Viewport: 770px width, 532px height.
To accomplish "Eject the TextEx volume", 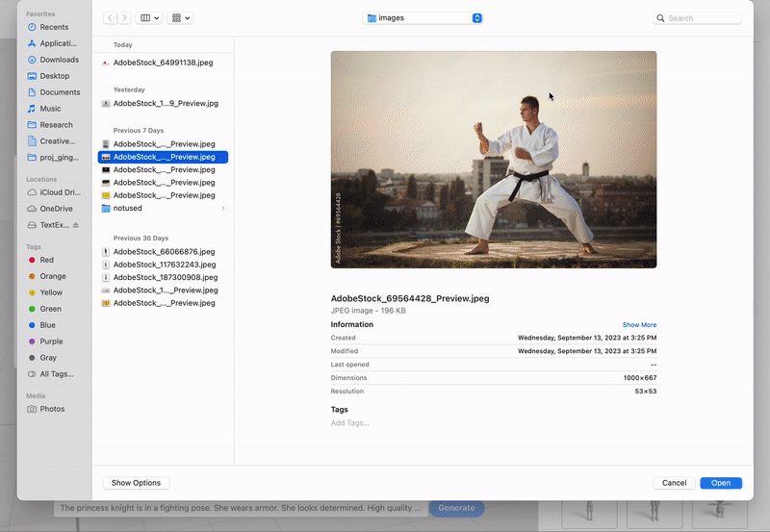I will (x=76, y=225).
